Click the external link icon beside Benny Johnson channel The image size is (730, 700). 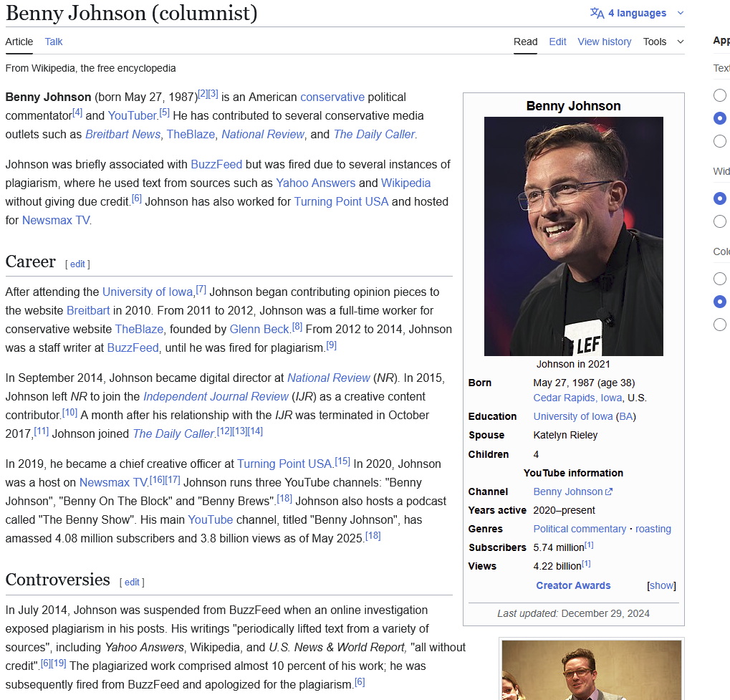(609, 492)
